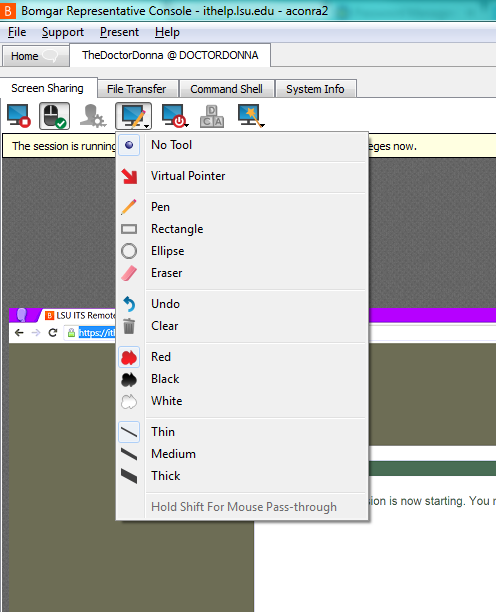This screenshot has height=612, width=496.
Task: Select Black label in menu
Action: 165,379
